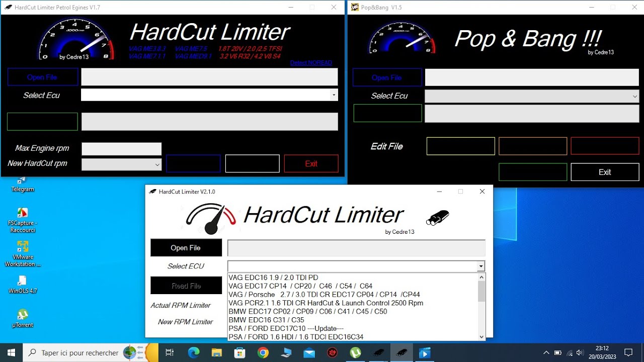Select VAG / Porsche 2.7 / 3.0 TDI CR option
644x362 pixels.
click(352, 295)
